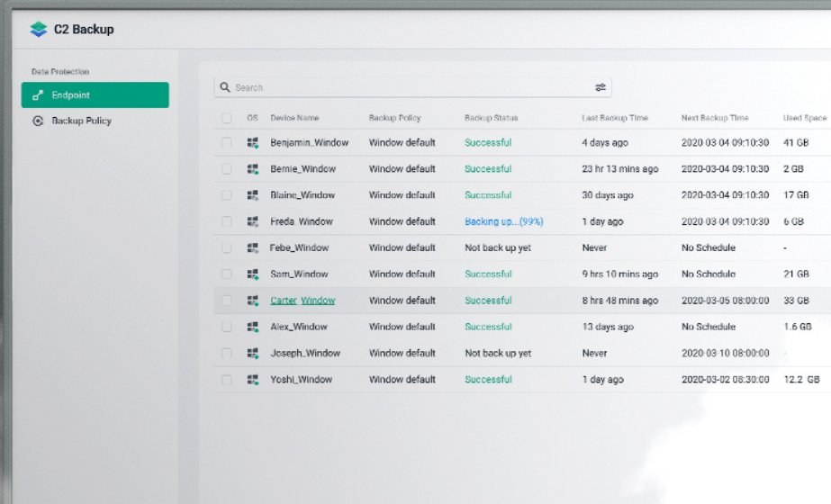This screenshot has width=831, height=504.
Task: Switch to Backup Policy in sidebar
Action: click(81, 121)
